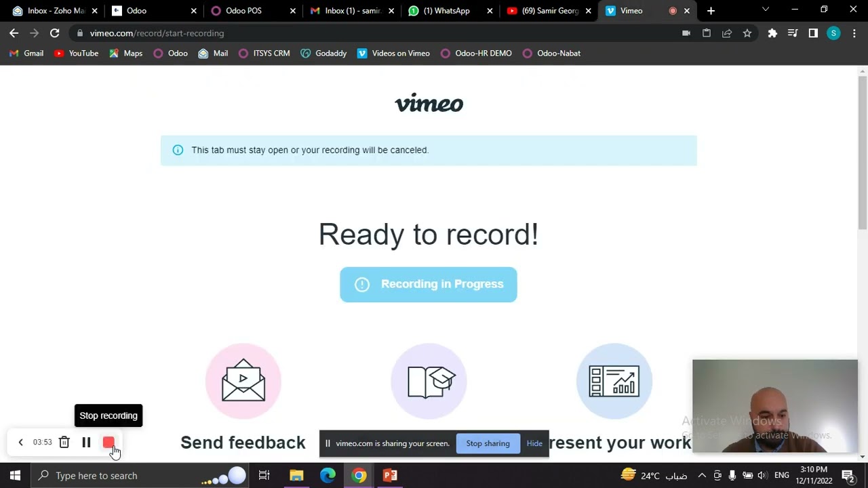This screenshot has height=488, width=868.
Task: Hide the screen sharing notification bar
Action: (x=534, y=443)
